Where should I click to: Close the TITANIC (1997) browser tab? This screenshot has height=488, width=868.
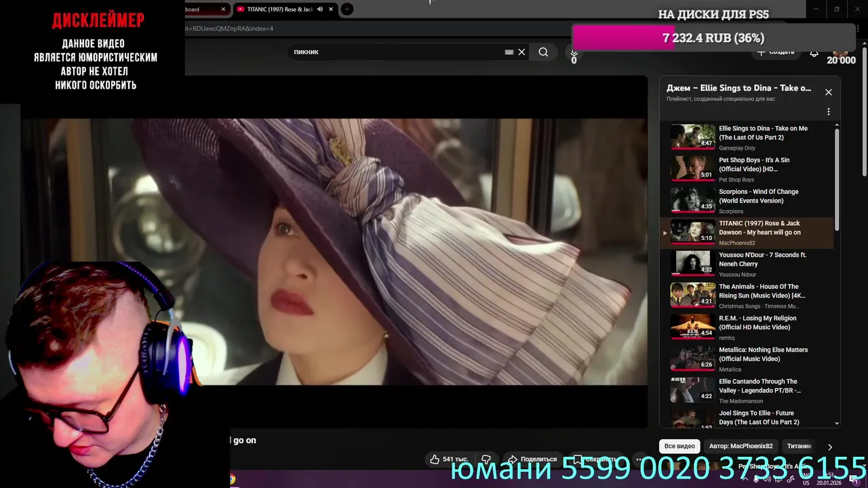(x=332, y=9)
